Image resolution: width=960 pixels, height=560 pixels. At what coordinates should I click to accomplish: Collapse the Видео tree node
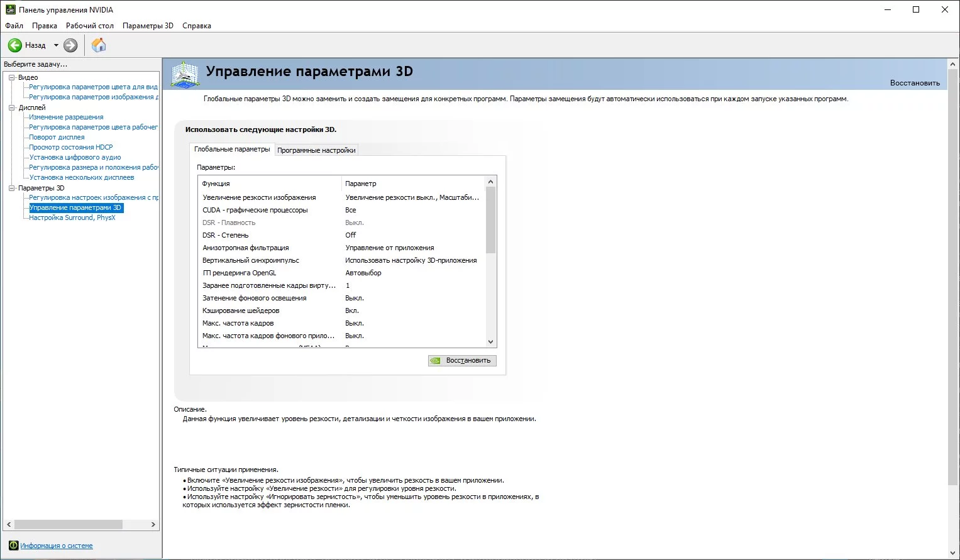tap(12, 77)
